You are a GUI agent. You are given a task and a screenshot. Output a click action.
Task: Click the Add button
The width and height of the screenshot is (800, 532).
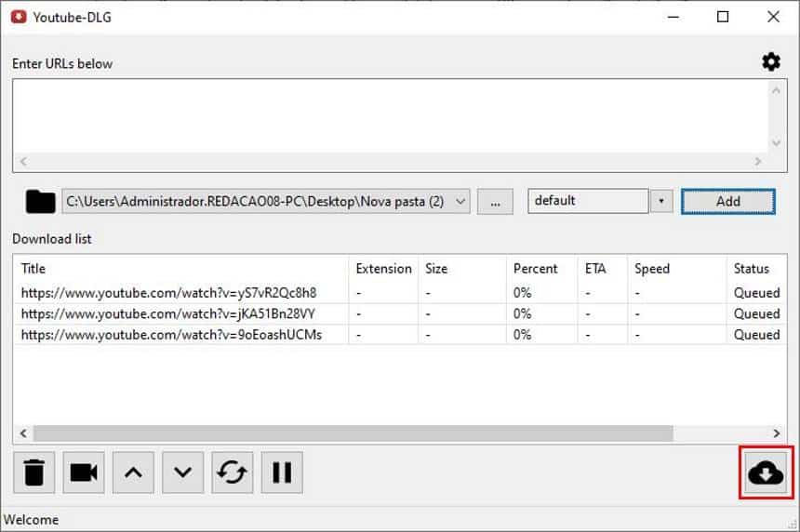pyautogui.click(x=728, y=202)
